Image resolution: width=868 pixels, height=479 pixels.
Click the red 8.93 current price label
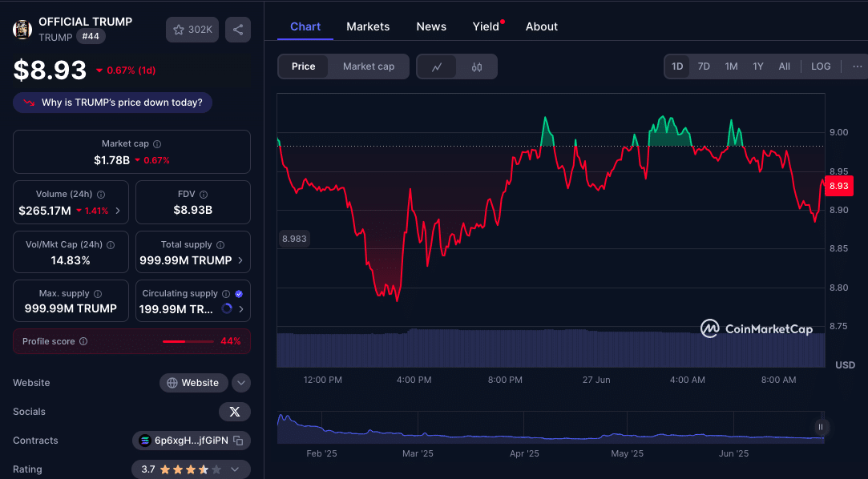[838, 186]
